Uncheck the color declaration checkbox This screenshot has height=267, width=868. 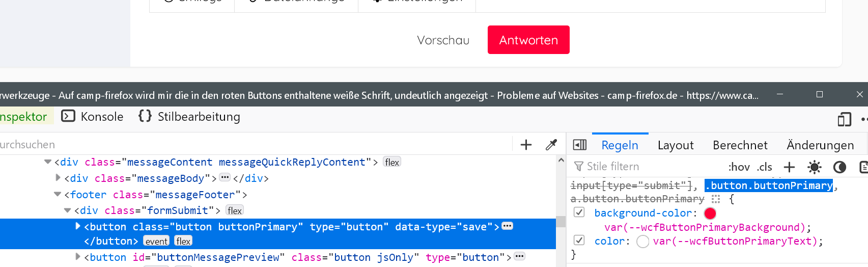579,241
